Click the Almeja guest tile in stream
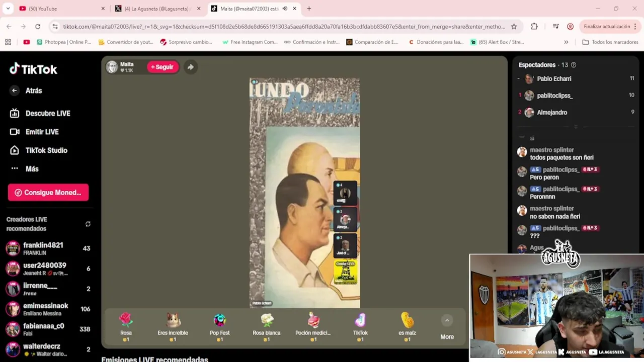The height and width of the screenshot is (362, 644). 345,219
